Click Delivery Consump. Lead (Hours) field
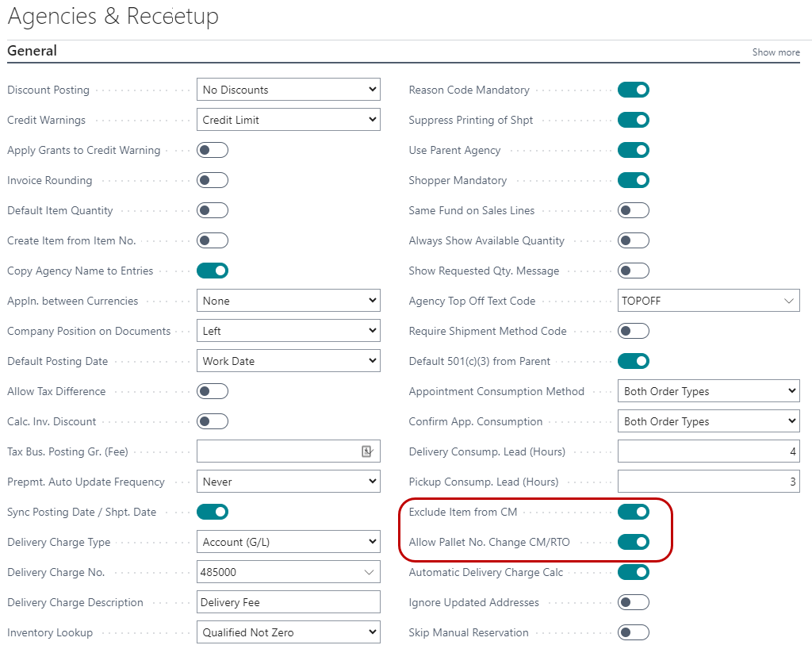 (708, 451)
